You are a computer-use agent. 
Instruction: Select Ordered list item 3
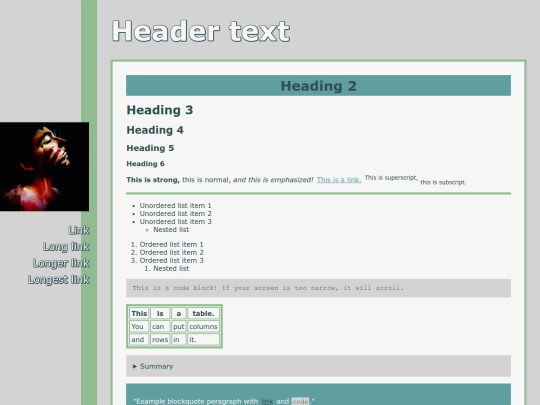pyautogui.click(x=172, y=260)
